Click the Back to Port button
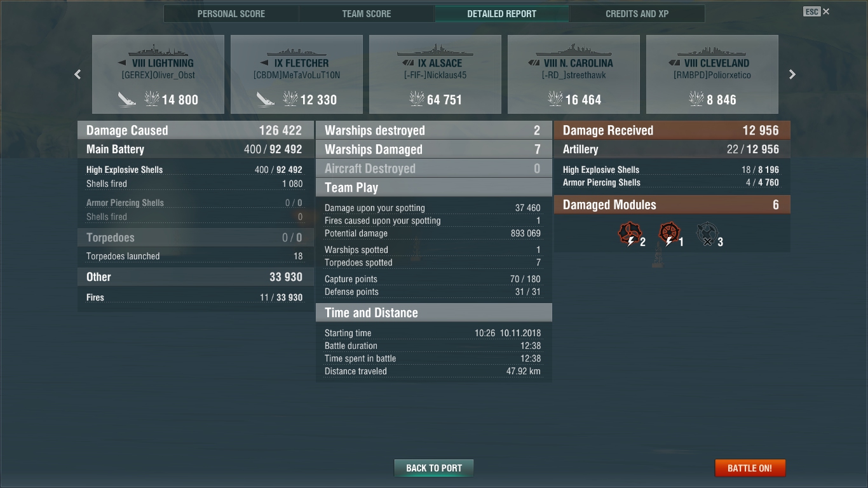The width and height of the screenshot is (868, 488). [434, 468]
